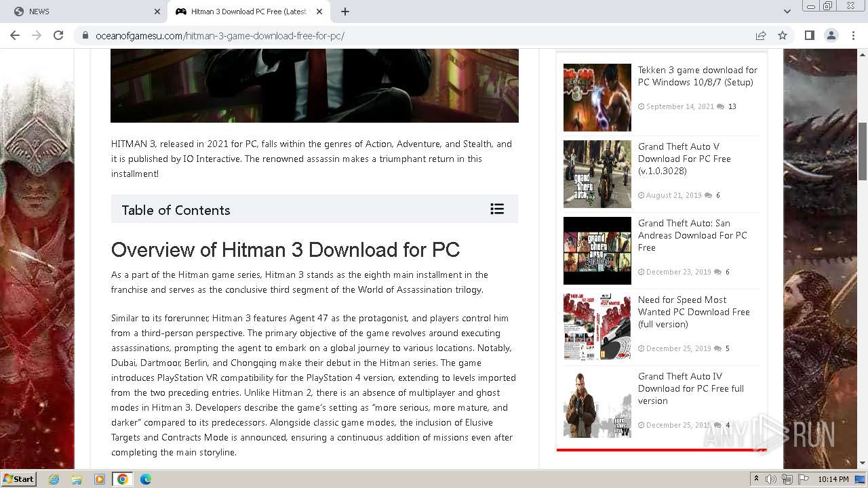Open the volume speaker tray icon
Image resolution: width=868 pixels, height=488 pixels.
pos(771,479)
